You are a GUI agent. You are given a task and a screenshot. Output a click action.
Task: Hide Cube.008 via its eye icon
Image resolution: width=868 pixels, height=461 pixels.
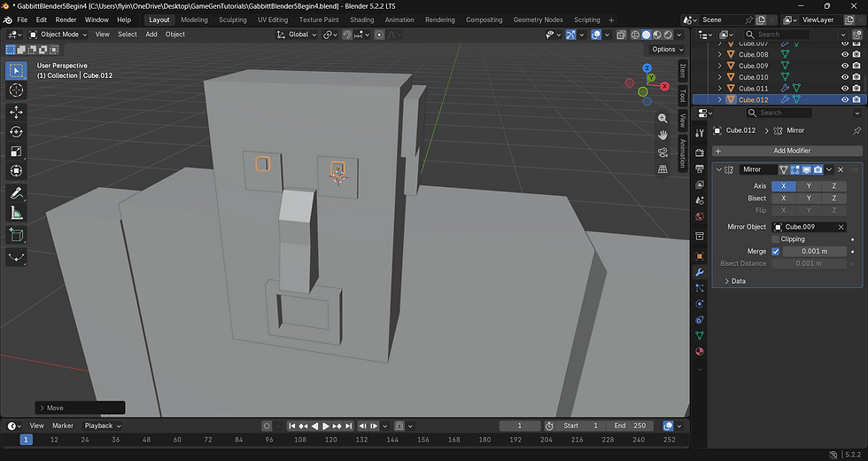click(x=845, y=54)
